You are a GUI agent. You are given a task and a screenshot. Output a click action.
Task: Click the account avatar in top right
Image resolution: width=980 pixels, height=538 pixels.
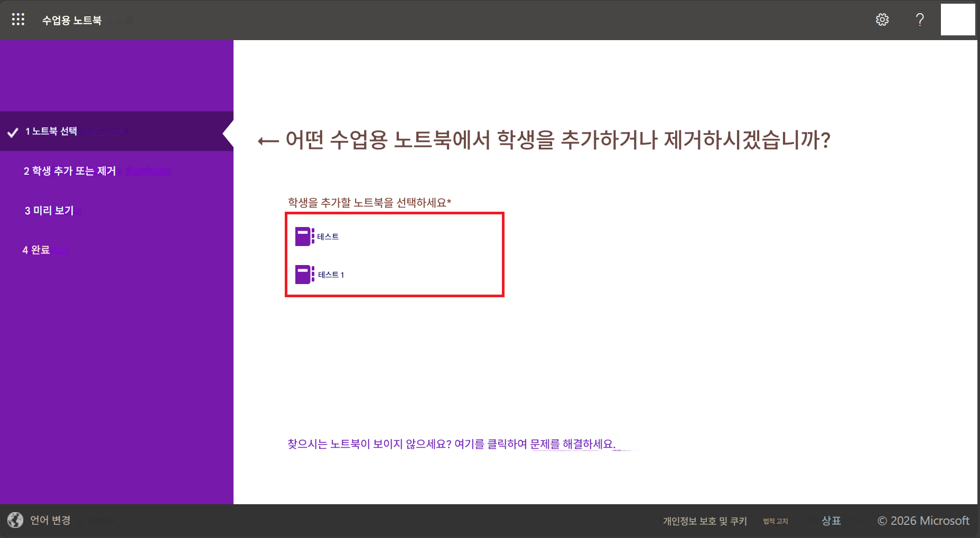click(958, 19)
